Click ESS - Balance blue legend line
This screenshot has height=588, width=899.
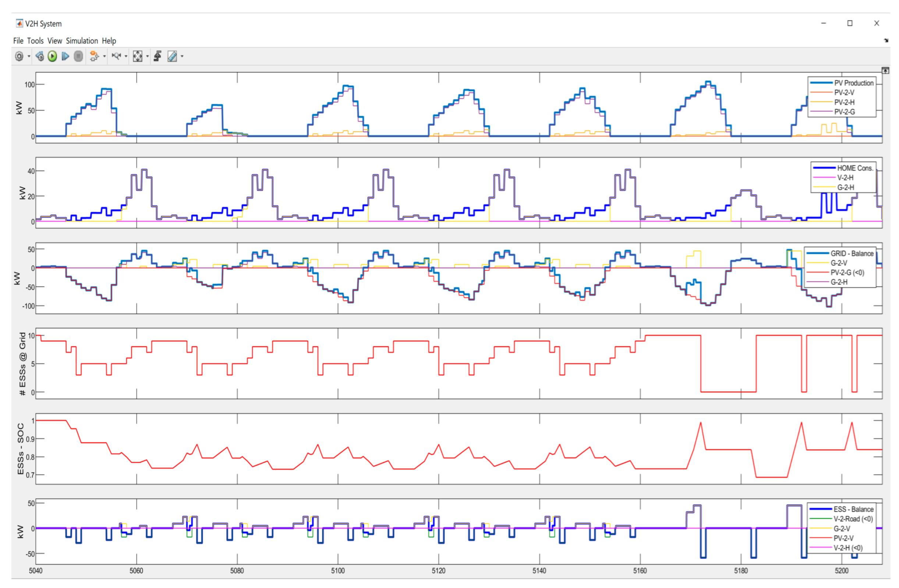tap(821, 510)
